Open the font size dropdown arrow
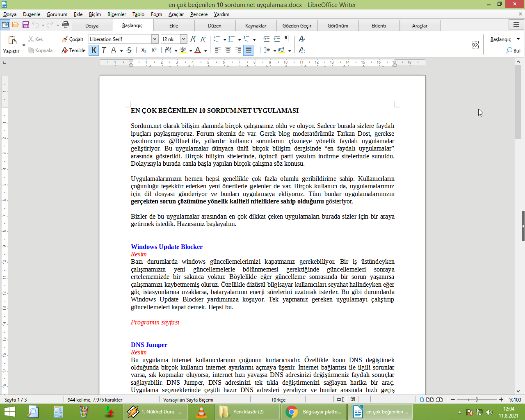 (183, 39)
